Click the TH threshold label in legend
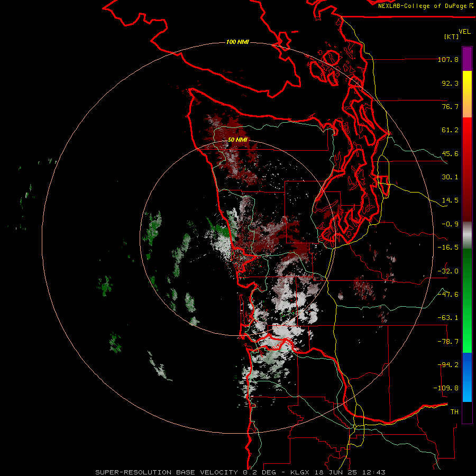 click(454, 412)
